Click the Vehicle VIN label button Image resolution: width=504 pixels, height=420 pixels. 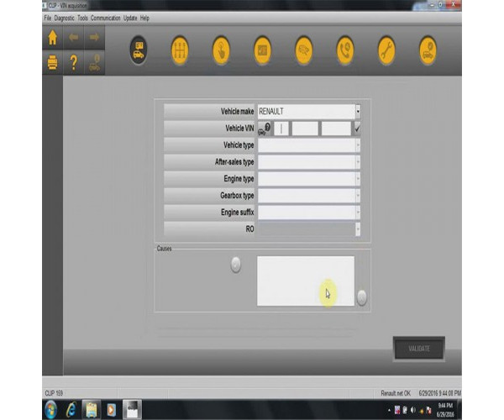209,129
